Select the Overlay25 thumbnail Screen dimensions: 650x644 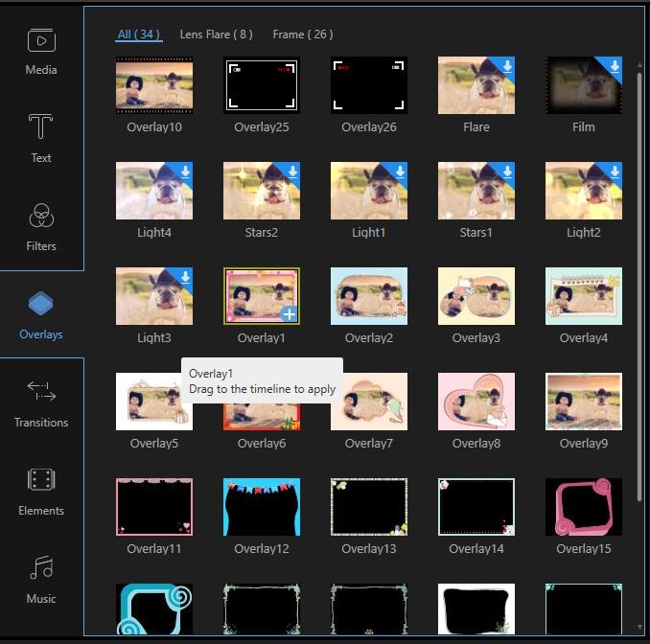pyautogui.click(x=262, y=85)
